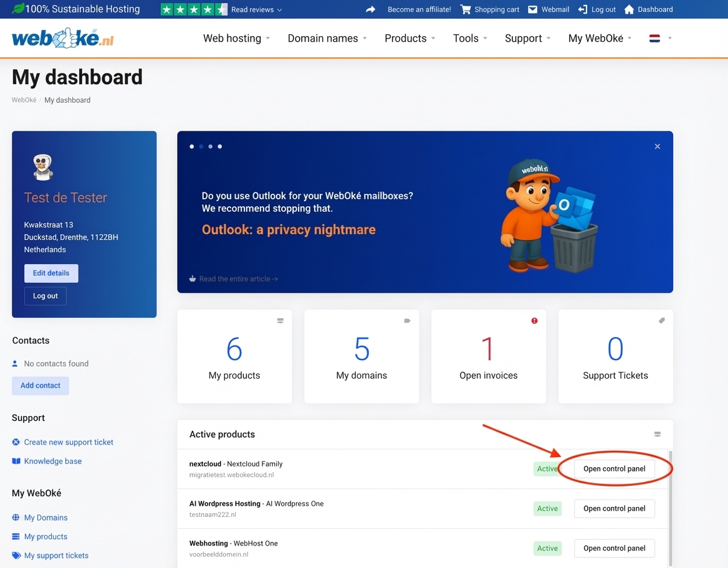Click the My Domains globe icon
The image size is (728, 568).
tap(16, 518)
